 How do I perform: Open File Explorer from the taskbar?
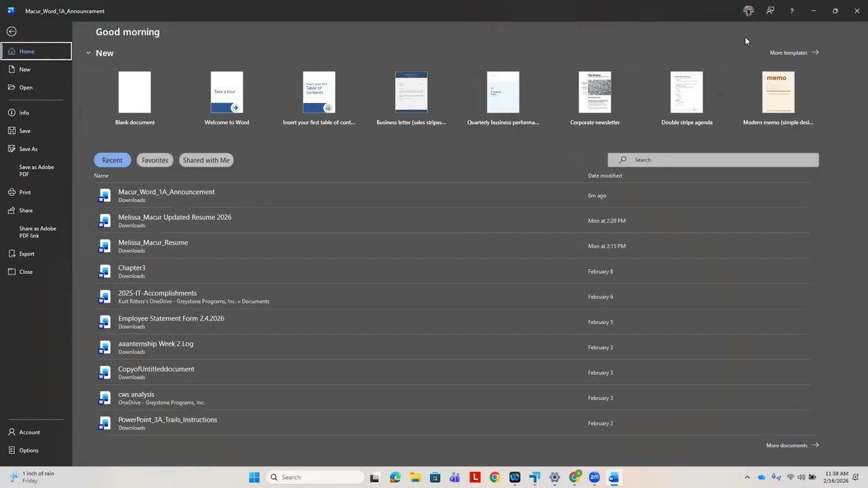pos(415,477)
